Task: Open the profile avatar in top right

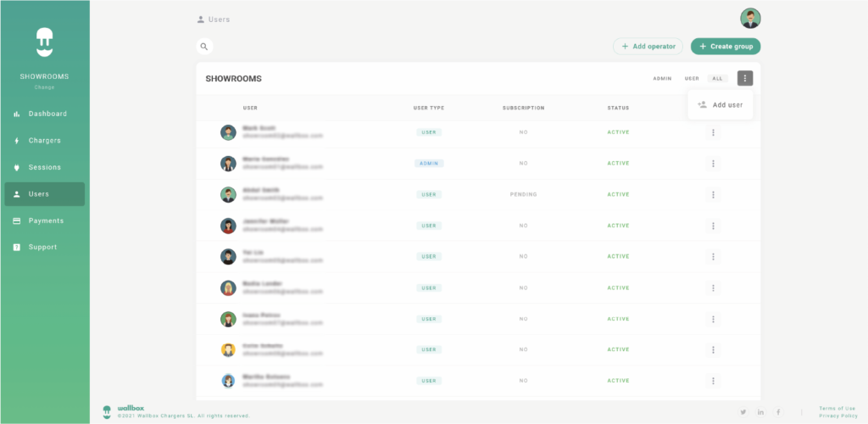Action: click(750, 19)
